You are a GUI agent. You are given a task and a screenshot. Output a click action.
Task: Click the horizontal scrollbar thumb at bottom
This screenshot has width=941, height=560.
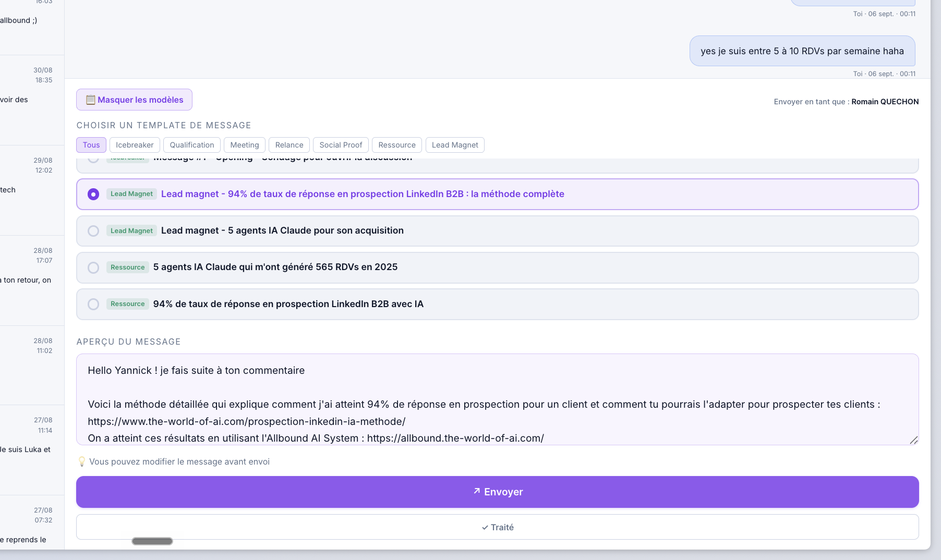click(152, 541)
